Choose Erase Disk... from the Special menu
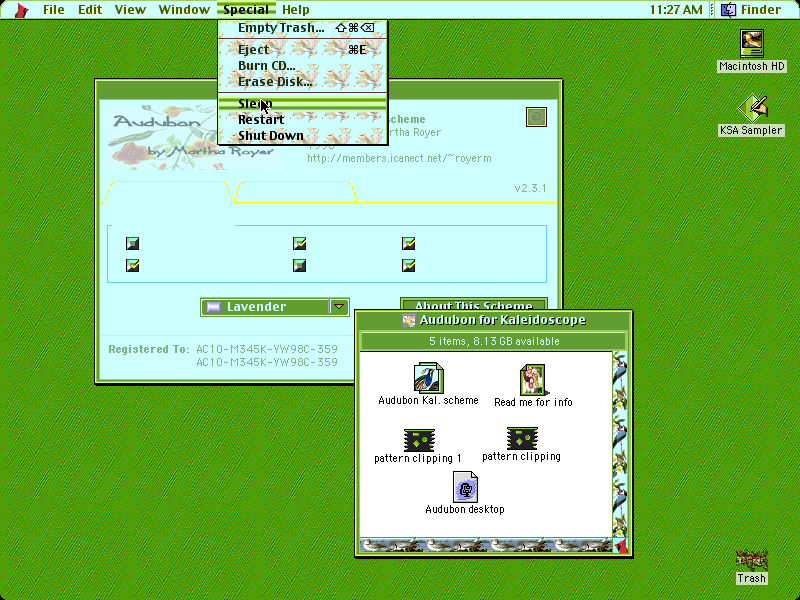 tap(303, 82)
